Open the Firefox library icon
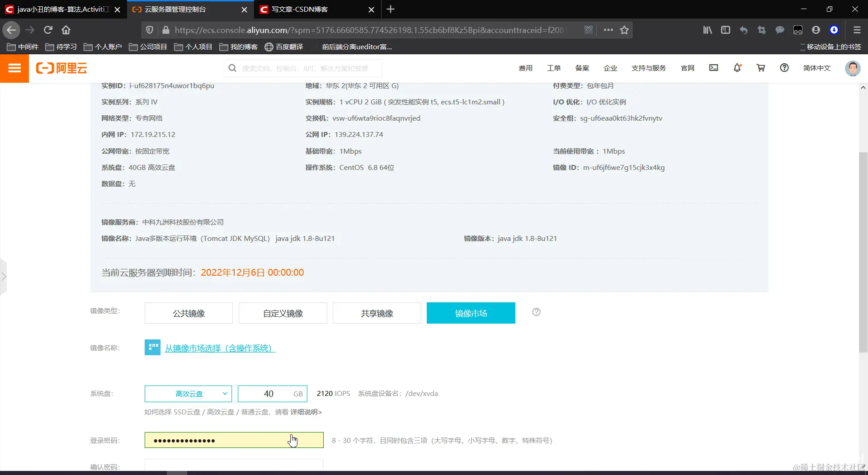This screenshot has width=868, height=475. [x=708, y=30]
